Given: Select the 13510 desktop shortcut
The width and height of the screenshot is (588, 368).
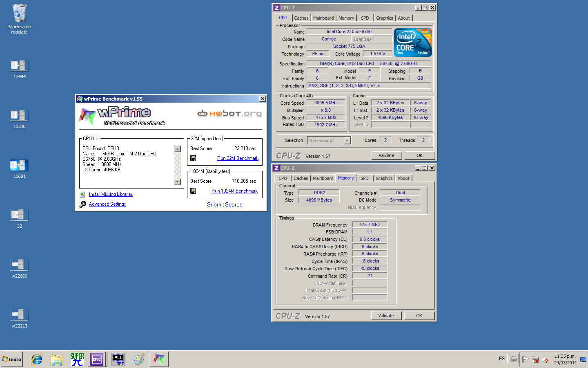Looking at the screenshot, I should coord(19,118).
